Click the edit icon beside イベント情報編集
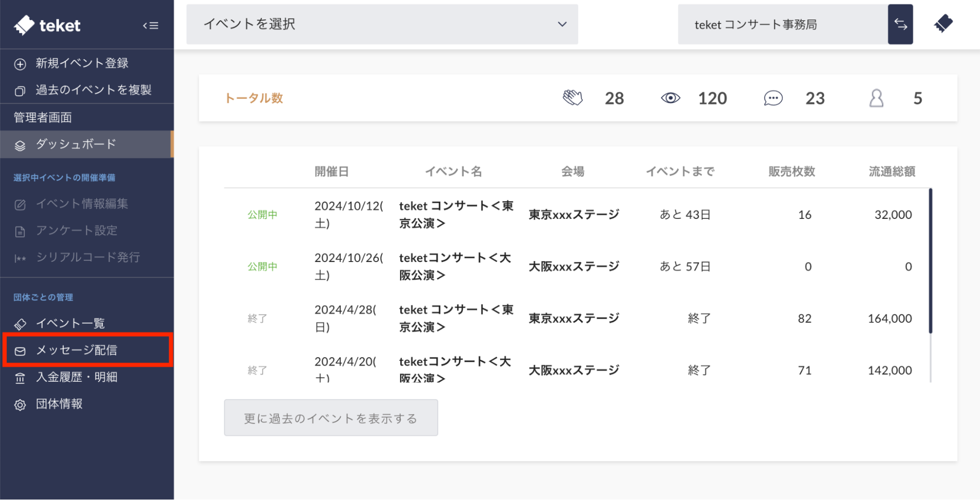The image size is (980, 500). [x=20, y=205]
